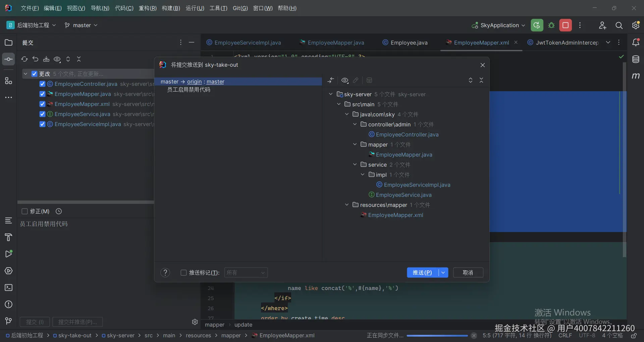The width and height of the screenshot is (644, 342).
Task: Uncheck EmployeeServiceImpl.java in changes
Action: [x=42, y=124]
